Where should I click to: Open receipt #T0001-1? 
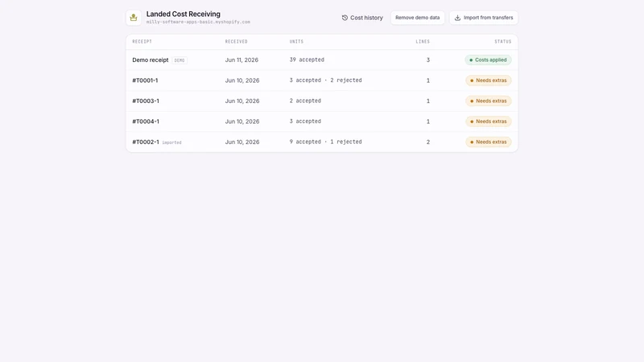[321, 80]
